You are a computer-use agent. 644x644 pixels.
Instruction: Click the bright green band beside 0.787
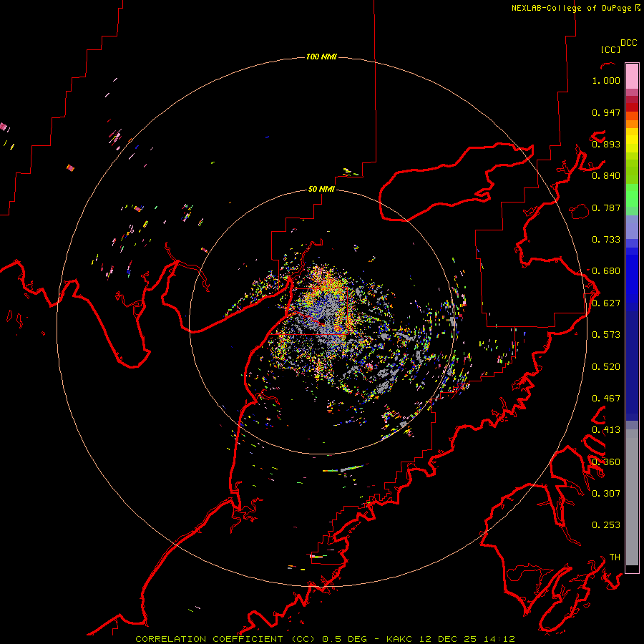(632, 195)
